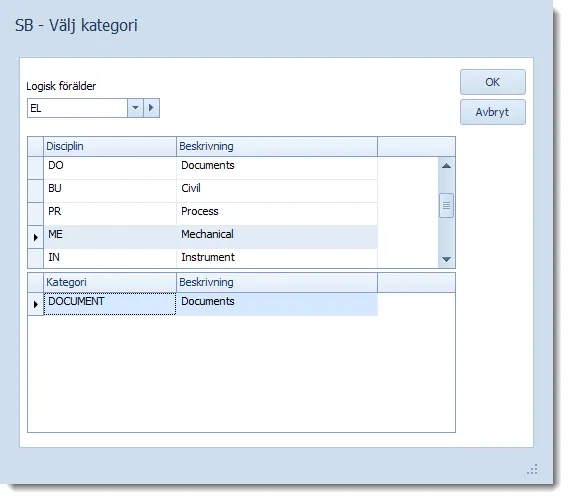Click Beskrivning header in the Kategori table
The width and height of the screenshot is (568, 499).
tap(277, 282)
